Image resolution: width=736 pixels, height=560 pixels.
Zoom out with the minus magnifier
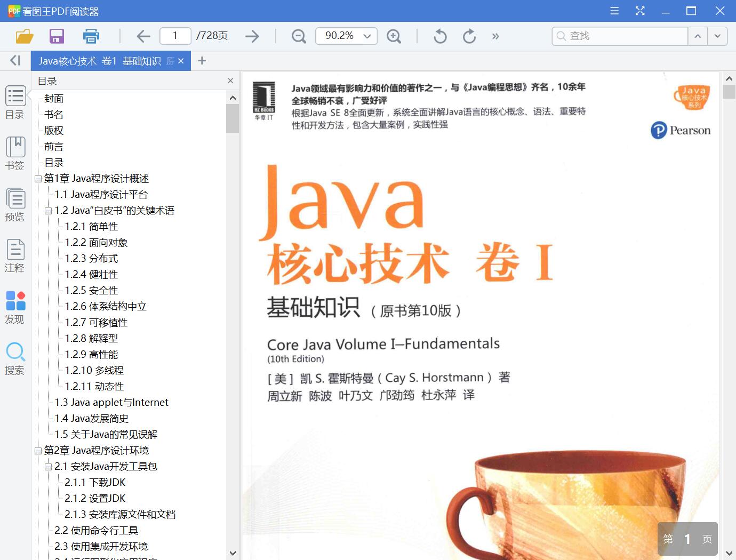[299, 36]
